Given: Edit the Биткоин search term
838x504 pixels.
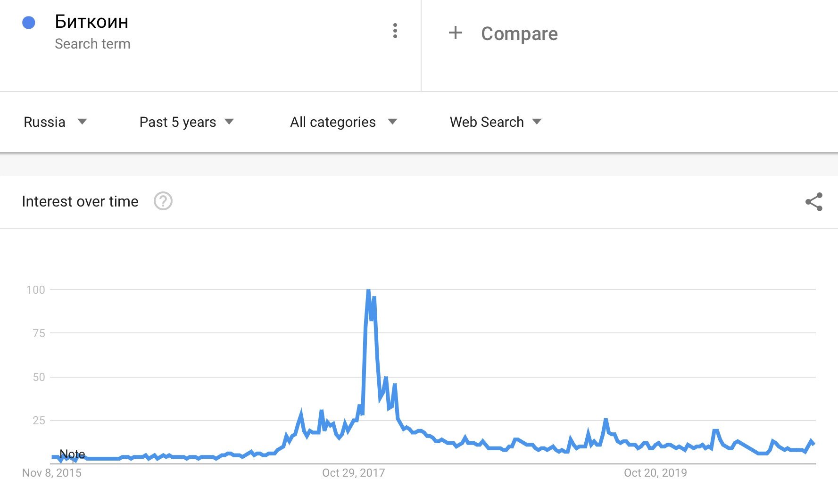Looking at the screenshot, I should 91,22.
